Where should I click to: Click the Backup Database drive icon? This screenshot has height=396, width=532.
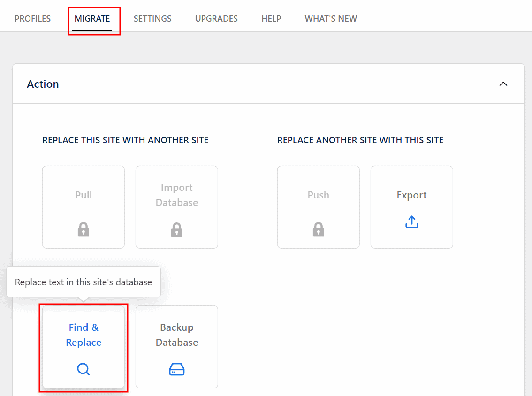click(x=176, y=369)
